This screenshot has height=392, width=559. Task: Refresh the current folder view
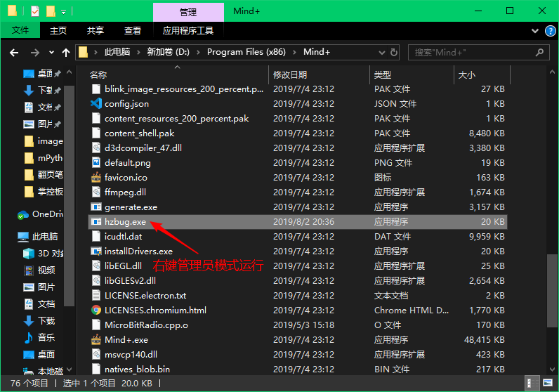[393, 53]
